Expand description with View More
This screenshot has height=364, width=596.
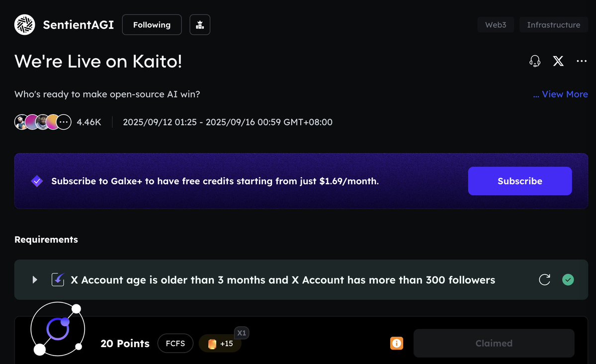[x=560, y=94]
